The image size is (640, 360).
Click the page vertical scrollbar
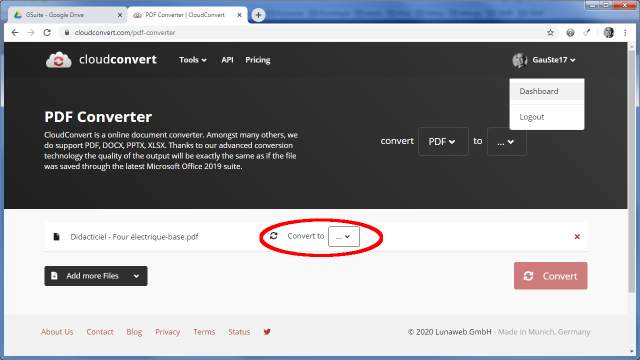coord(632,171)
